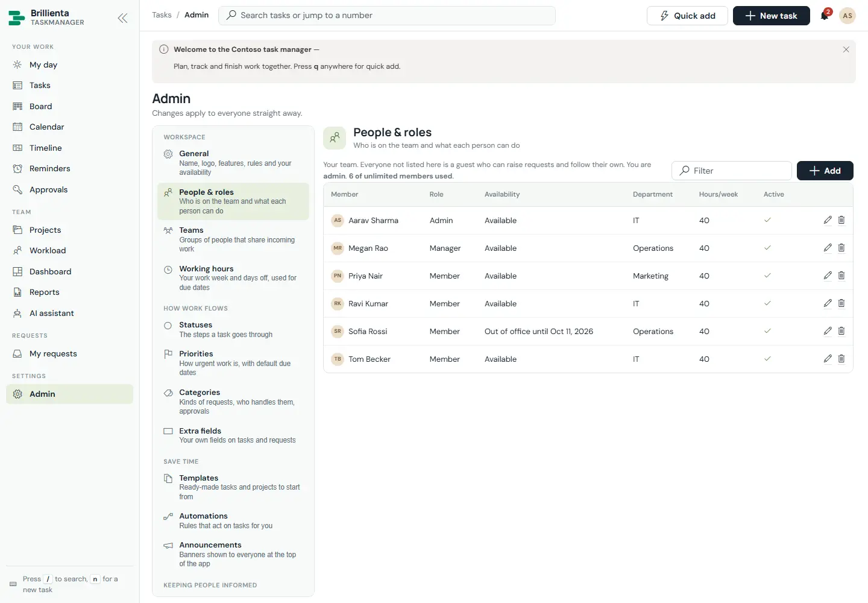Viewport: 868px width, 603px height.
Task: Open Automations settings
Action: 233,520
